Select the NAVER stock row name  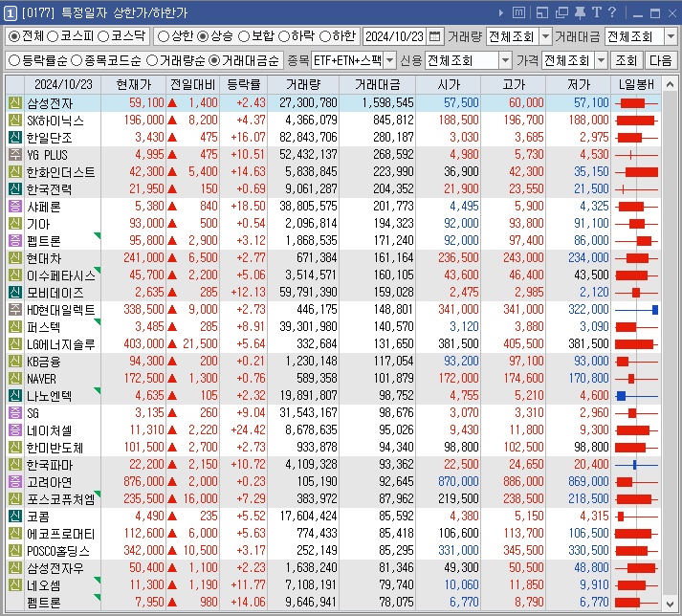click(41, 379)
